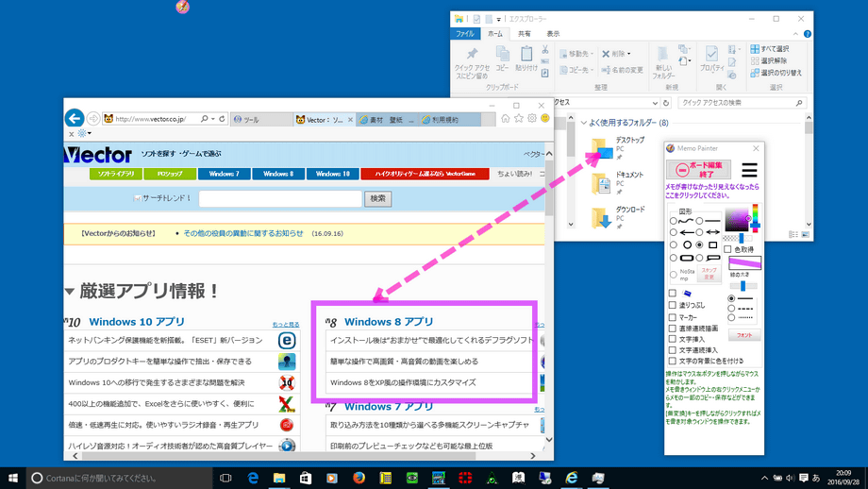Click the ボード編集終了 button in Memo Painter
868x489 pixels.
698,170
